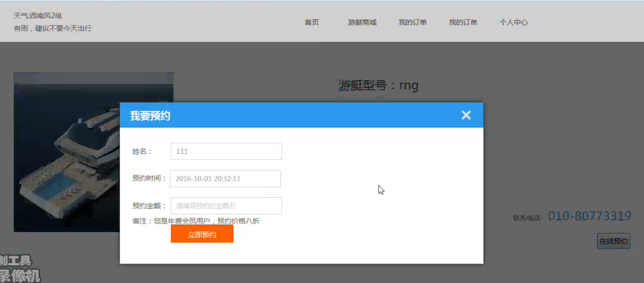This screenshot has height=283, width=644.
Task: Click the phone number 010-80773319
Action: pyautogui.click(x=590, y=216)
